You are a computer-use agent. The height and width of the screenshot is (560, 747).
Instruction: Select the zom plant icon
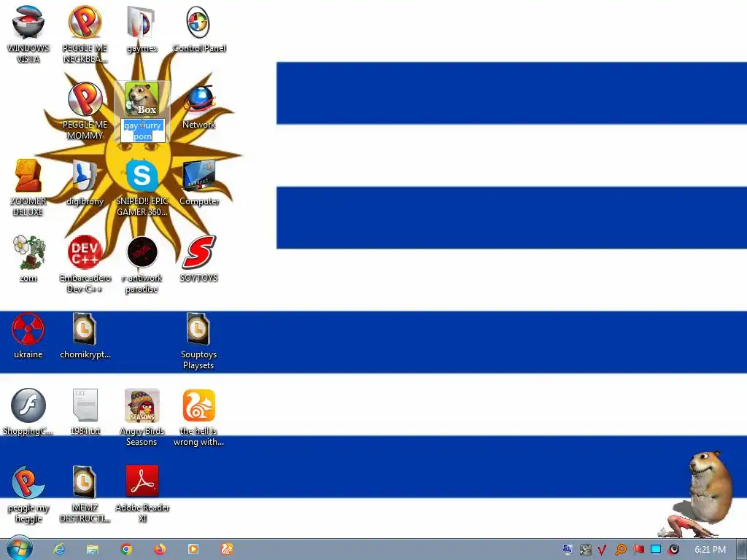[28, 259]
